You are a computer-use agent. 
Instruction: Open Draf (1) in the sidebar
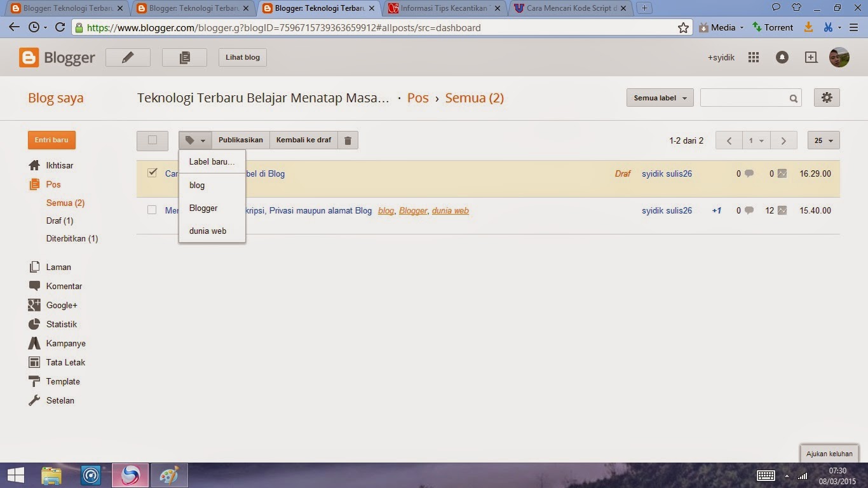[60, 220]
